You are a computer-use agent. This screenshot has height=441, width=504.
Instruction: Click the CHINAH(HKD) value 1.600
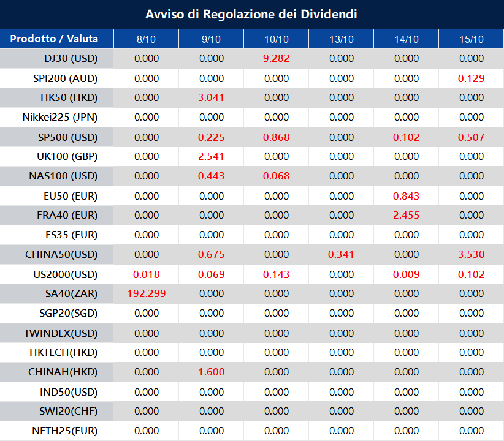(212, 372)
